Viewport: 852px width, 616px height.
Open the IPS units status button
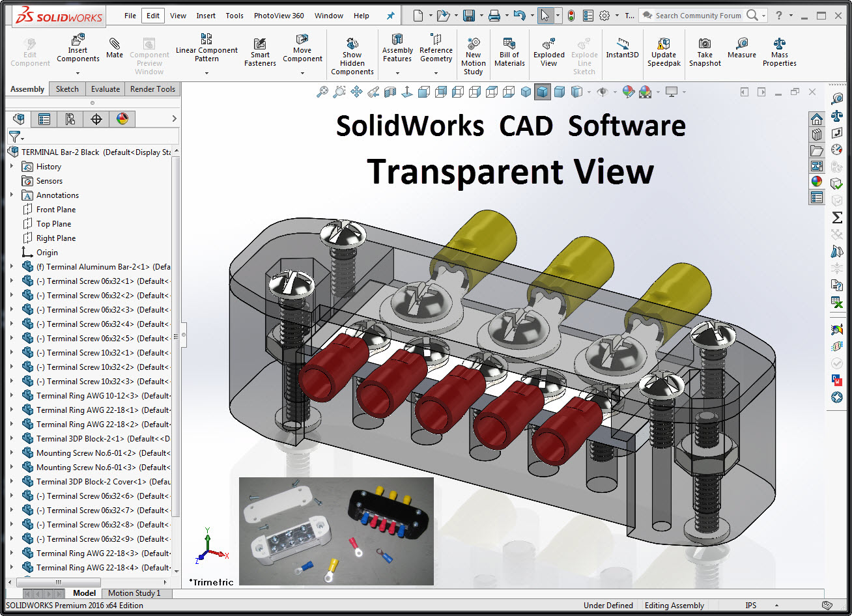coord(751,606)
